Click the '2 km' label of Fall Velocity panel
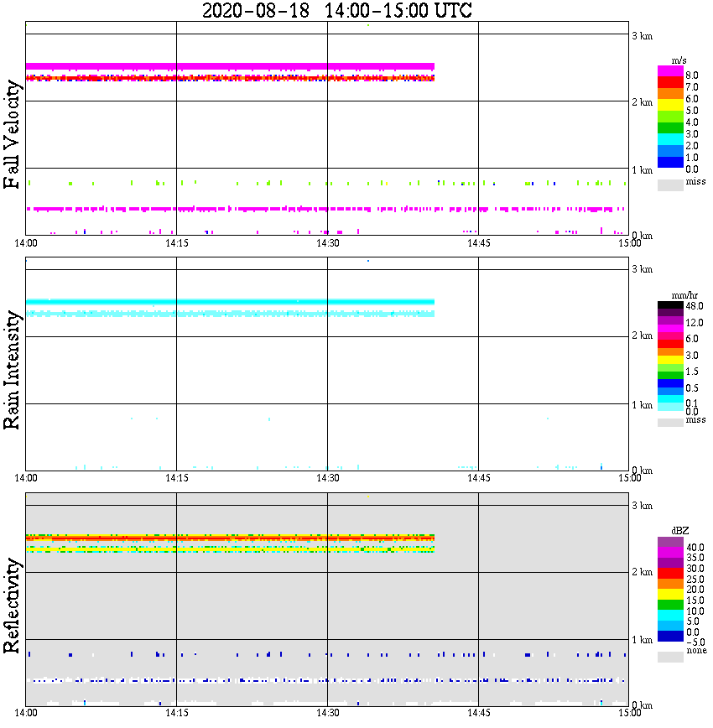Viewport: 713px width, 728px height. pos(642,102)
